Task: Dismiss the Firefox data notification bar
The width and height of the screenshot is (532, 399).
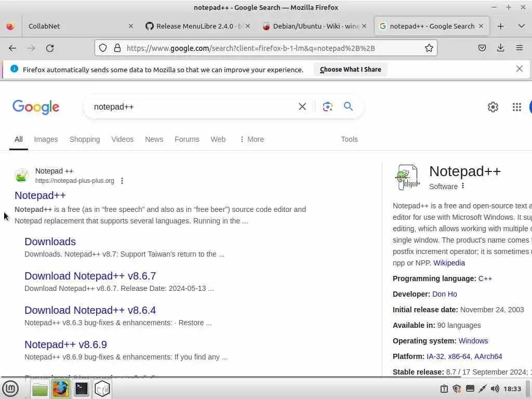Action: (x=519, y=69)
